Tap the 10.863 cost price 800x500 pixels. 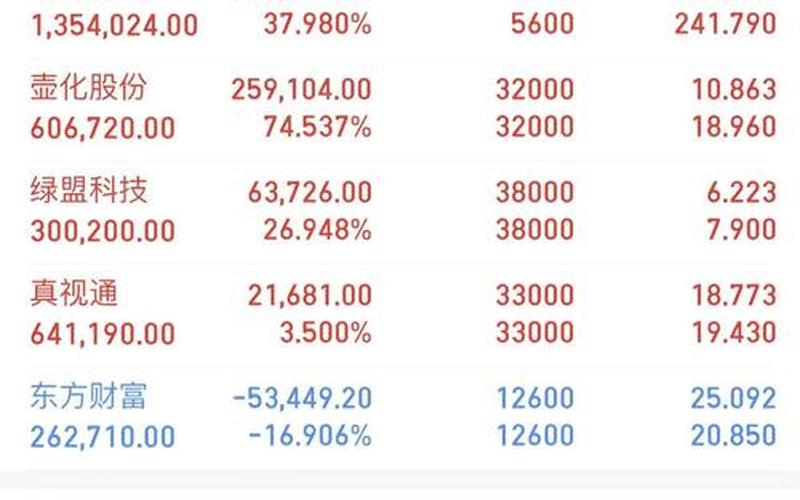click(734, 89)
